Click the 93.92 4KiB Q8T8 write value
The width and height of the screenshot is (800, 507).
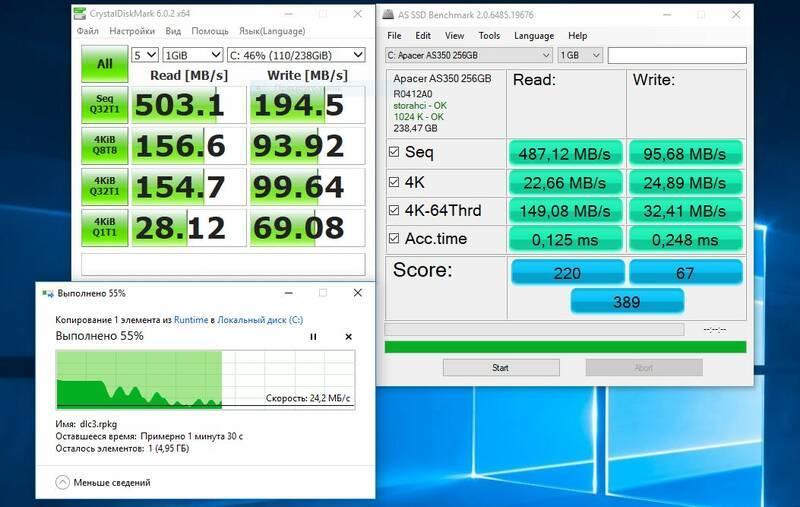click(x=308, y=146)
